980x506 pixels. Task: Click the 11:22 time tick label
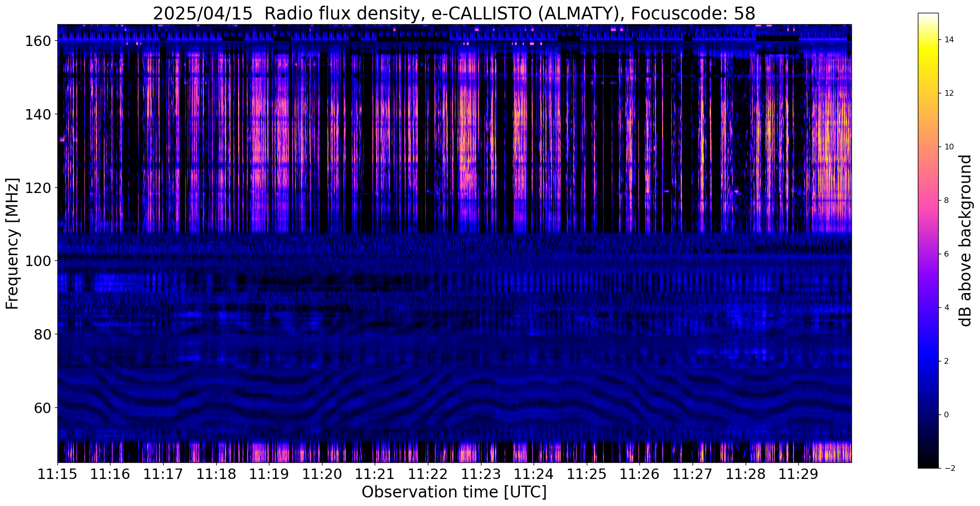click(428, 474)
